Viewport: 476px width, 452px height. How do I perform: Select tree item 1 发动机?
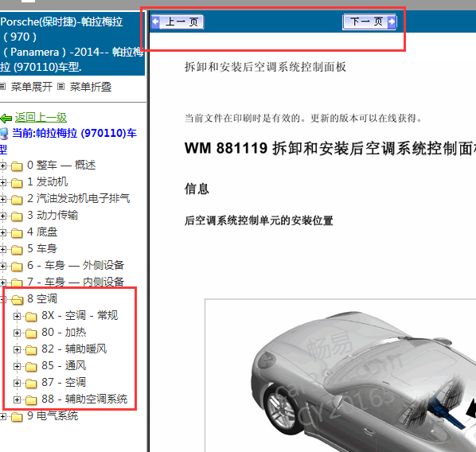click(x=47, y=181)
